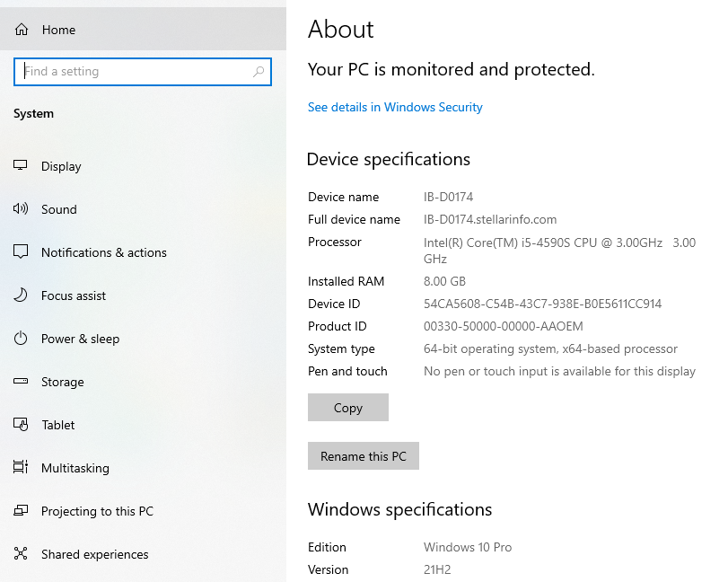Click the Device ID label
Viewport: 728px width, 582px height.
(334, 304)
